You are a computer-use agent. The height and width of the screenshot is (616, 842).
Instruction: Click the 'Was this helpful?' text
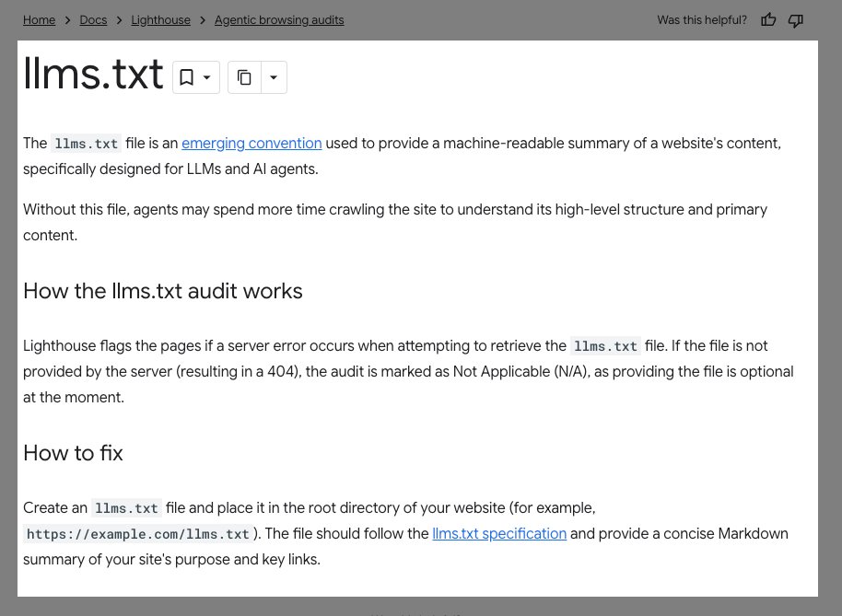702,20
